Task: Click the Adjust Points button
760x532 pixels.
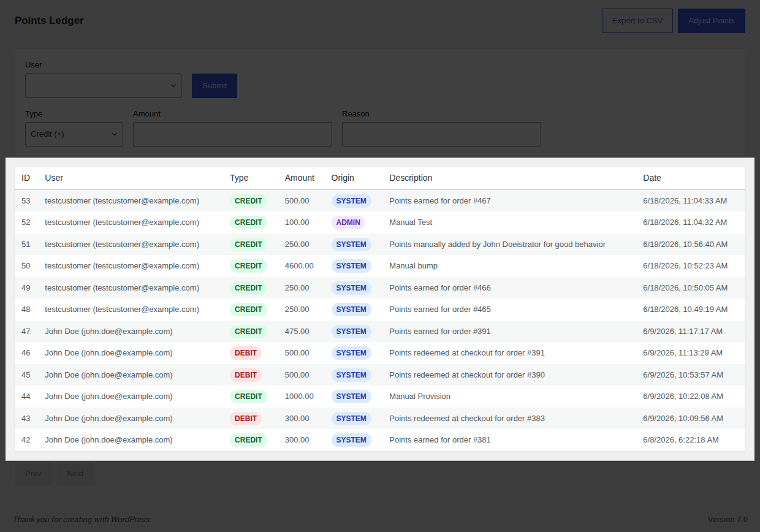Action: tap(712, 20)
